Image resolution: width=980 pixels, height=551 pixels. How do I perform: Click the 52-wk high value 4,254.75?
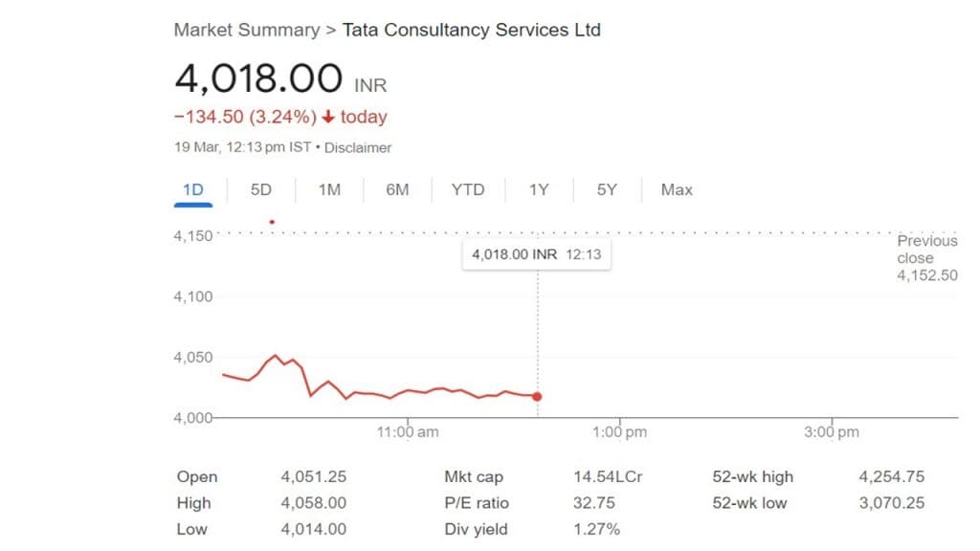tap(892, 476)
